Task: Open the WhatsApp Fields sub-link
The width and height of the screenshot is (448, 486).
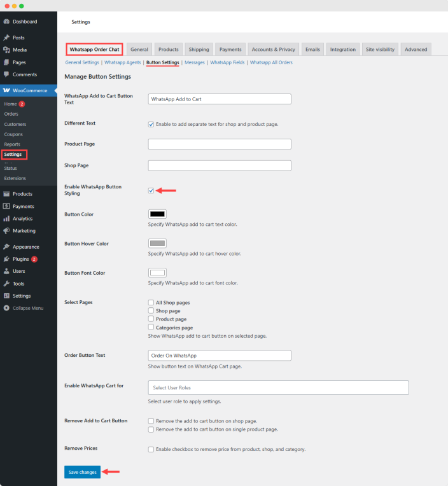Action: 227,62
